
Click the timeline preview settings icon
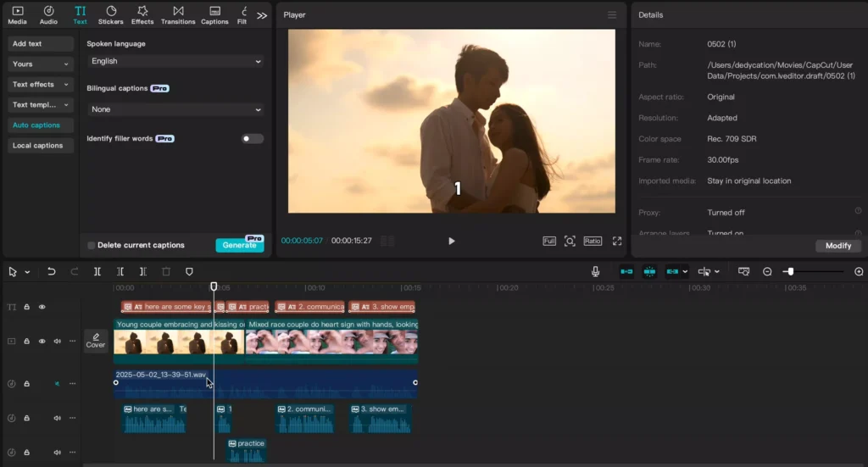(x=743, y=272)
